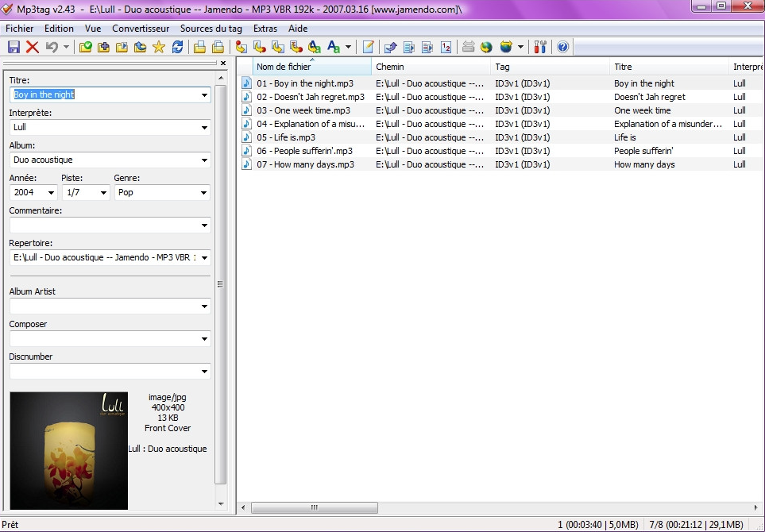Click the auto-numbering wizard icon

(446, 48)
